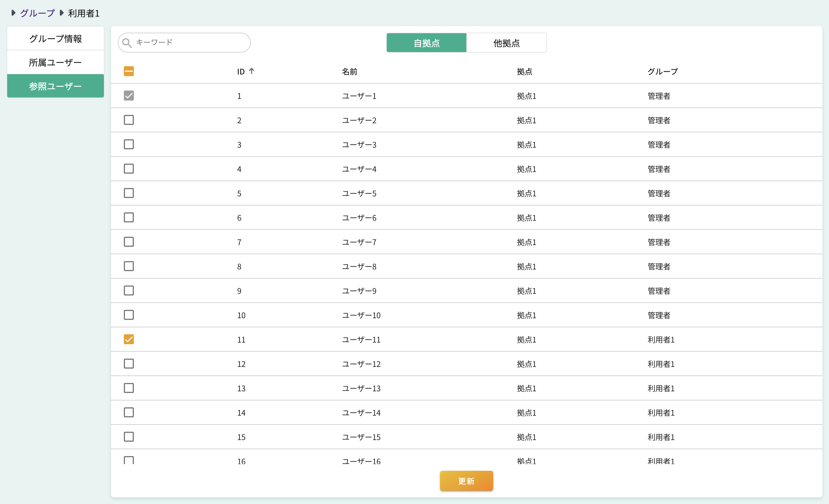Image resolution: width=829 pixels, height=504 pixels.
Task: Click the greyed checkbox for ユーザー1
Action: (129, 96)
